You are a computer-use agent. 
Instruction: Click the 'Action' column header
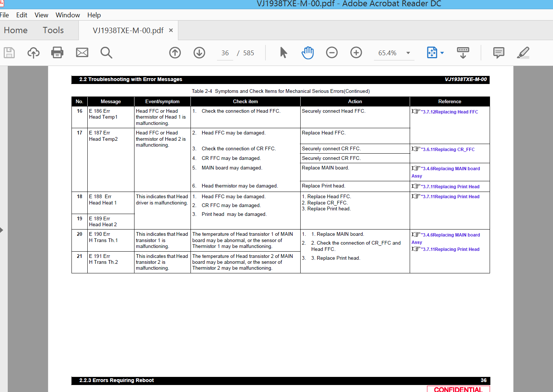(355, 101)
